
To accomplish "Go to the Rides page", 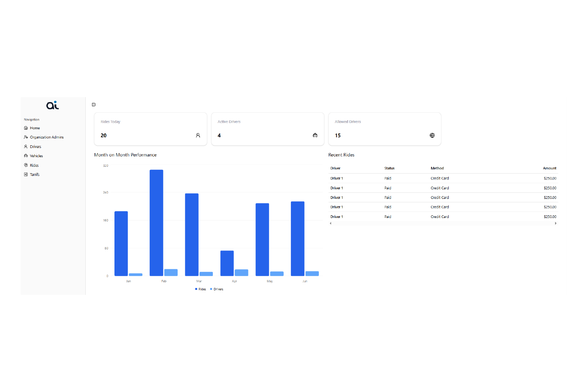I will [x=34, y=166].
